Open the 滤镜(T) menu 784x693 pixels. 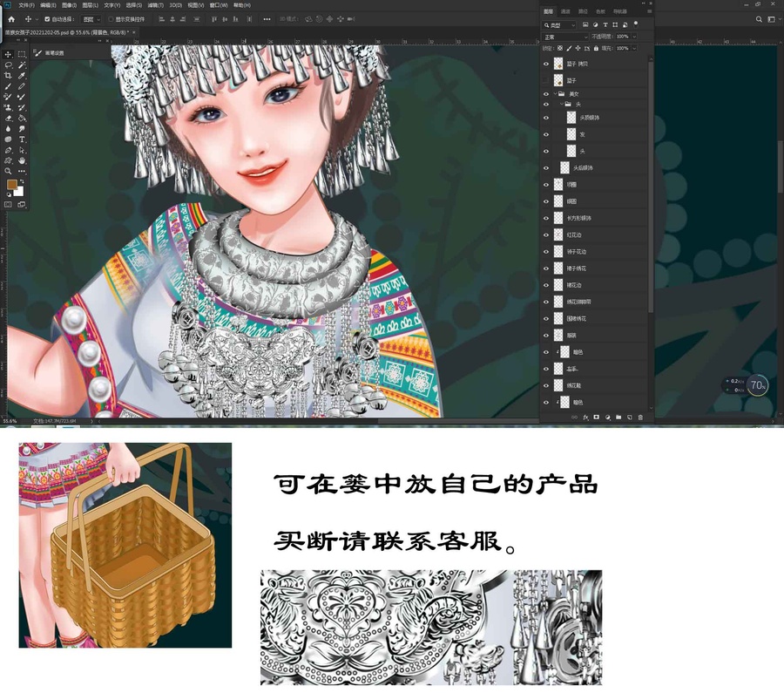(156, 5)
